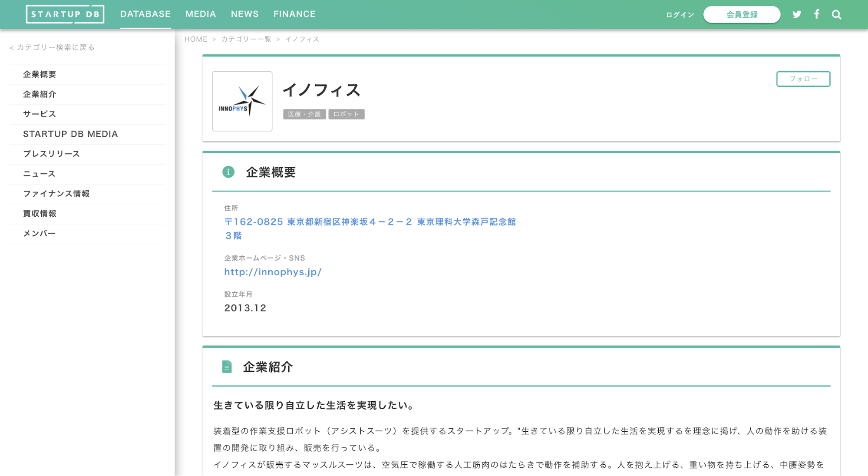This screenshot has width=868, height=476.
Task: Open the http://innophys.jp/ website link
Action: (272, 271)
